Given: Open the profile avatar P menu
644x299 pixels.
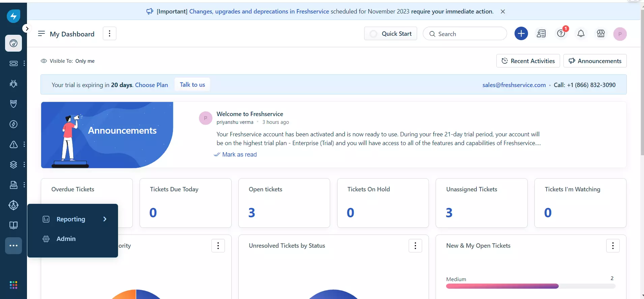Looking at the screenshot, I should tap(620, 34).
